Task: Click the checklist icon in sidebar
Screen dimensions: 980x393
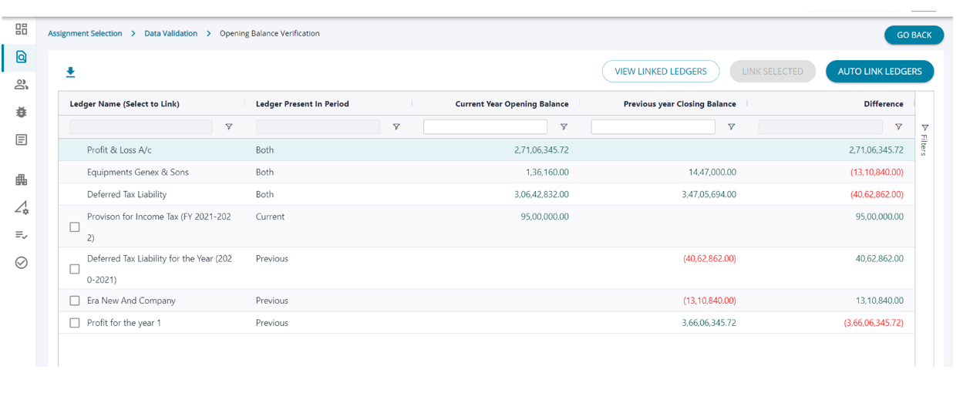Action: click(21, 235)
